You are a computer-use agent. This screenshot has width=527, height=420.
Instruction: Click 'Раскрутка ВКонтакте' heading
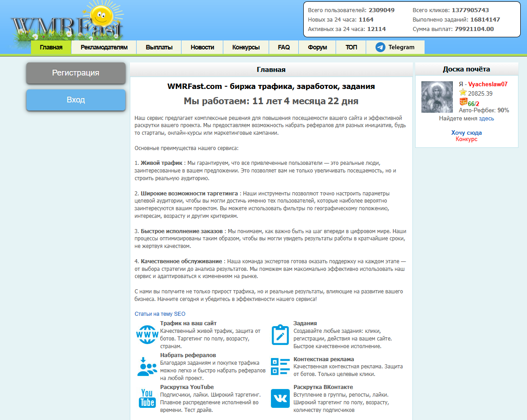323,387
